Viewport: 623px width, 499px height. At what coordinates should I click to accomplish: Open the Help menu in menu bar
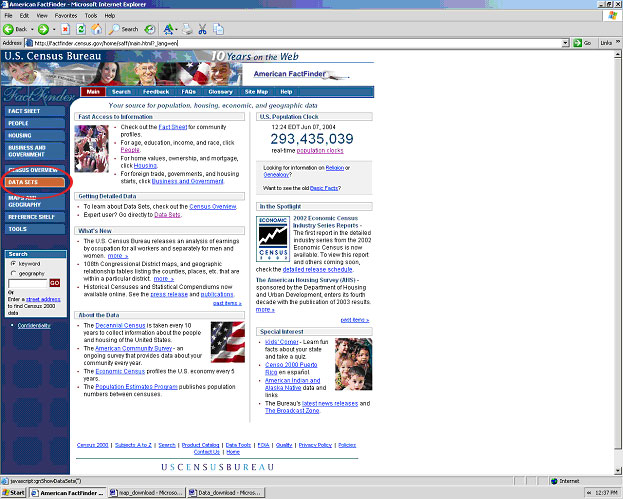(x=110, y=15)
